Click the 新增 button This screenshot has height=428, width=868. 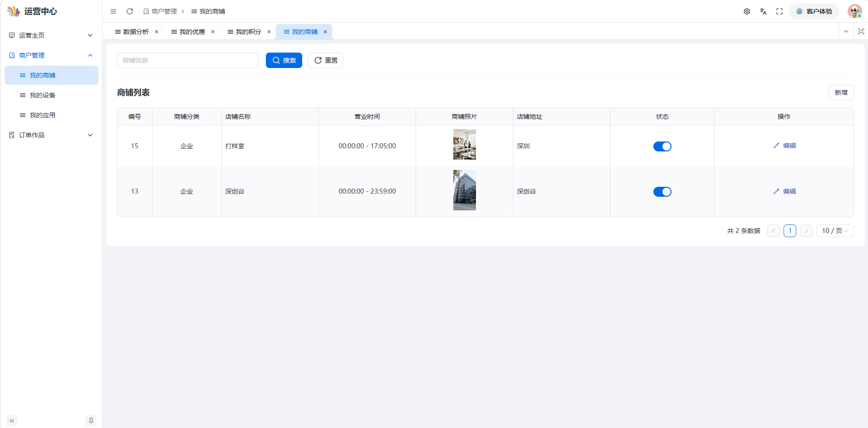coord(841,92)
